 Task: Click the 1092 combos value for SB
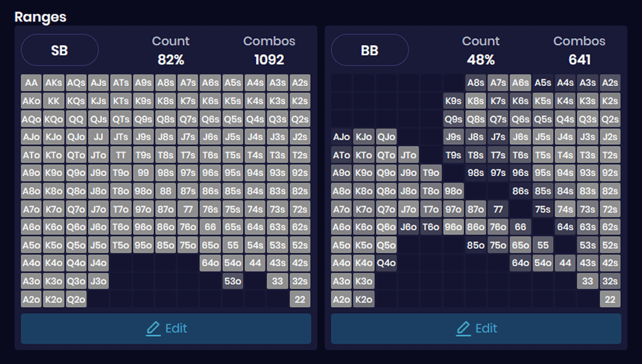point(270,59)
